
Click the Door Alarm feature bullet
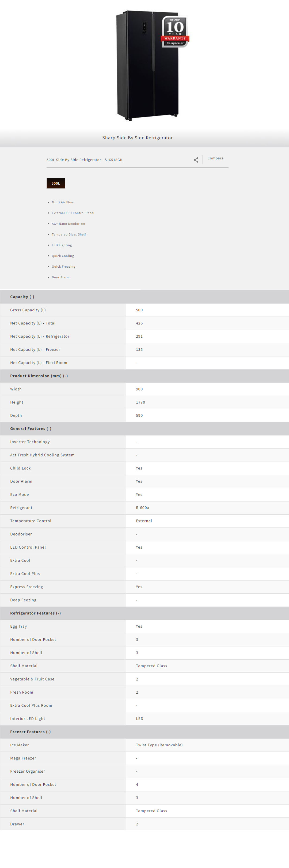(60, 277)
